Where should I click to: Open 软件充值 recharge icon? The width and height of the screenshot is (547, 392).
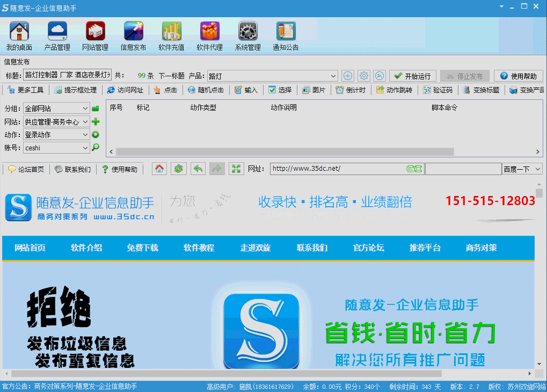(x=171, y=35)
